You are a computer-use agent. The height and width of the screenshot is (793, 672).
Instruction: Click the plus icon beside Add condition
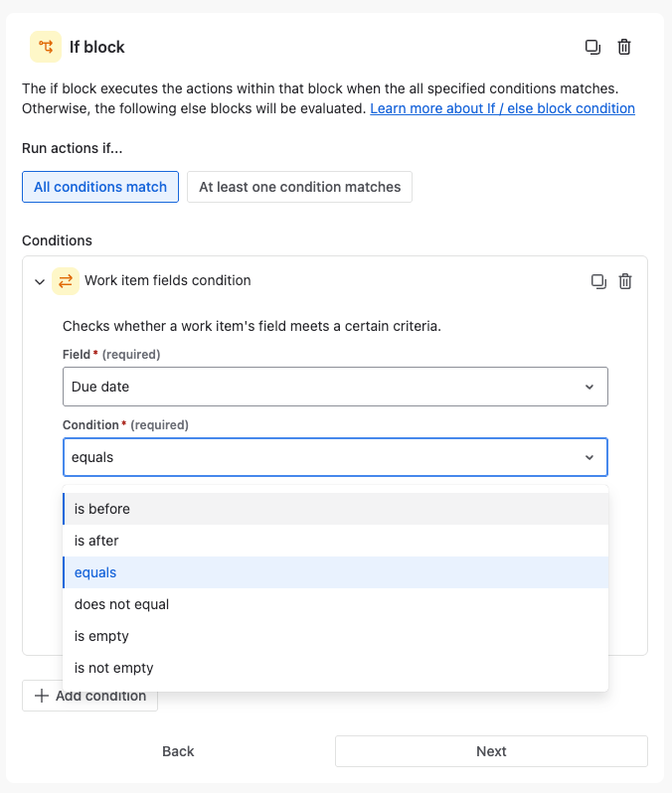[42, 696]
